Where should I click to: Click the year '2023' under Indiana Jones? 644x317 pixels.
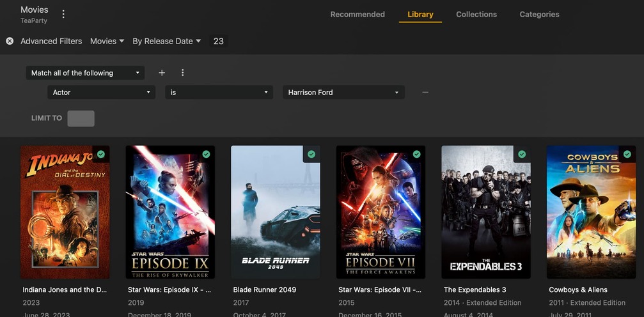(31, 303)
